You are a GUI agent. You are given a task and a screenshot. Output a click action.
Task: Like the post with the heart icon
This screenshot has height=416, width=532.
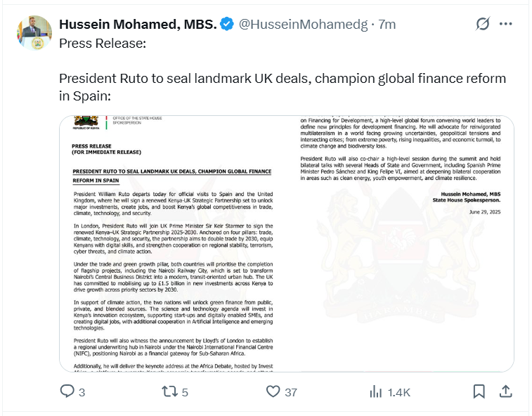point(273,392)
